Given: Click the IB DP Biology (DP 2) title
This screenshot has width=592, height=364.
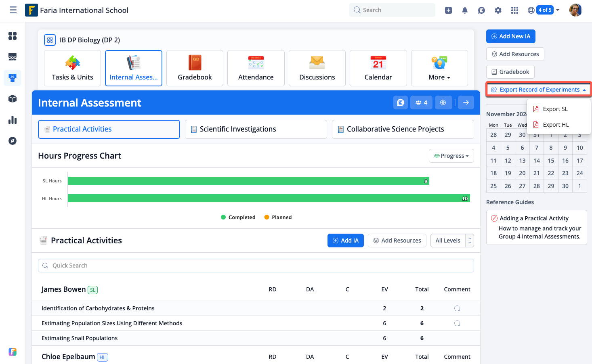Looking at the screenshot, I should [x=90, y=40].
